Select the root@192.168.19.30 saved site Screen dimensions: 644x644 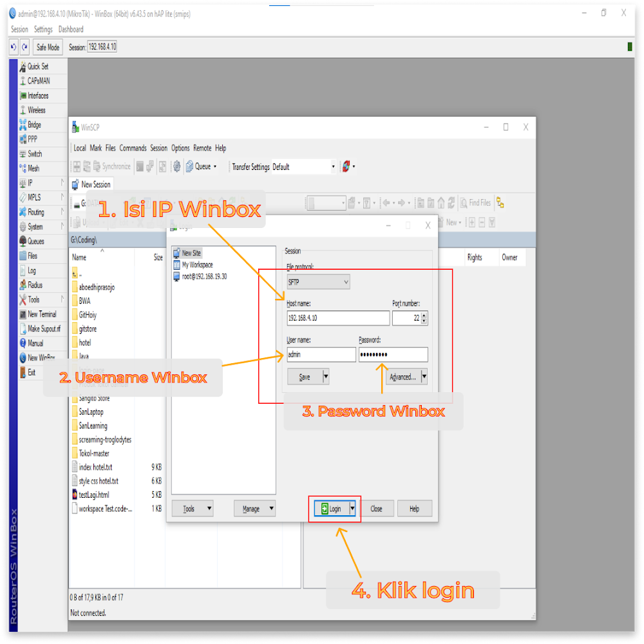coord(205,276)
